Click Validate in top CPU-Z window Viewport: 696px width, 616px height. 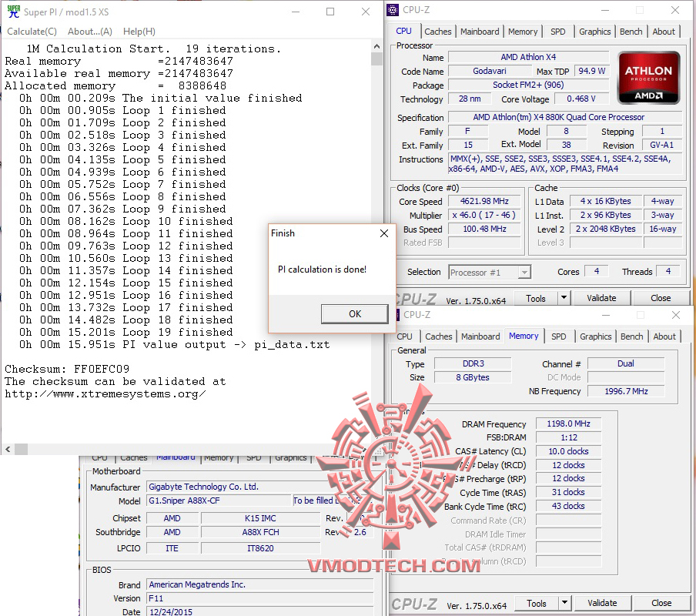601,298
